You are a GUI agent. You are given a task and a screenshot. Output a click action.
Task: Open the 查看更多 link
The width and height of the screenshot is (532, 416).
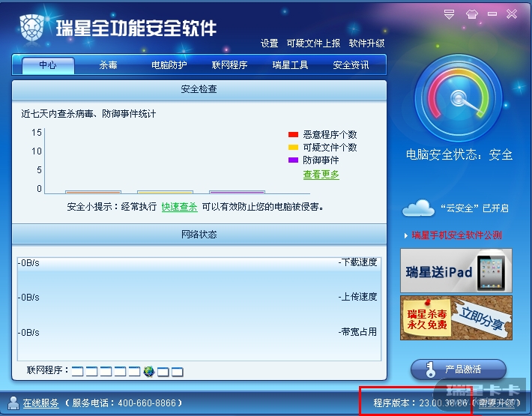(x=321, y=175)
